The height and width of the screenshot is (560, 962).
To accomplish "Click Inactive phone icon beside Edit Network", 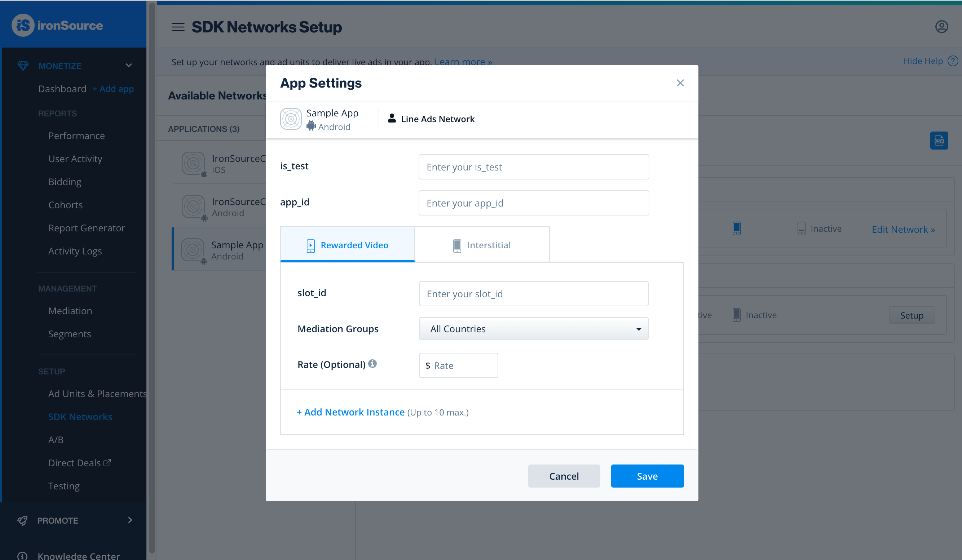I will click(x=801, y=228).
